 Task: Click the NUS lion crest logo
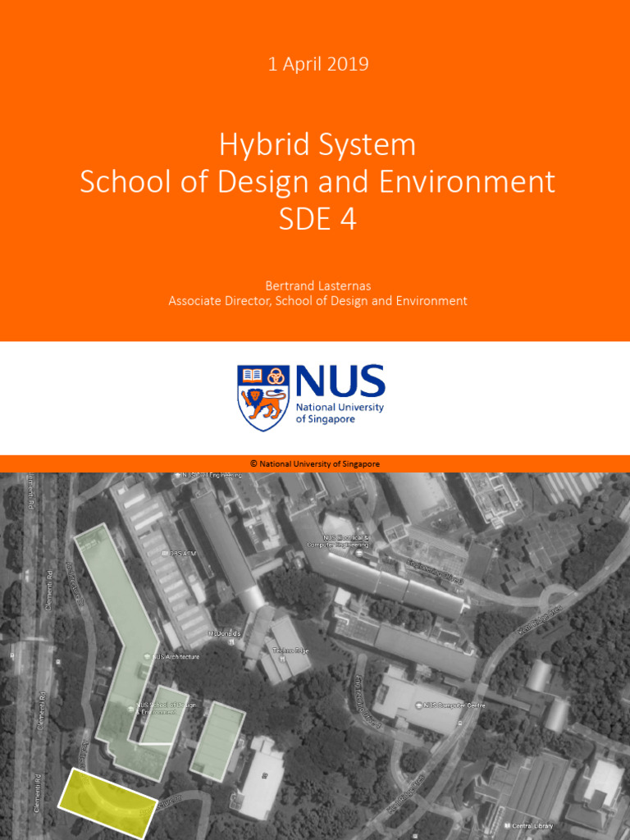tap(263, 397)
